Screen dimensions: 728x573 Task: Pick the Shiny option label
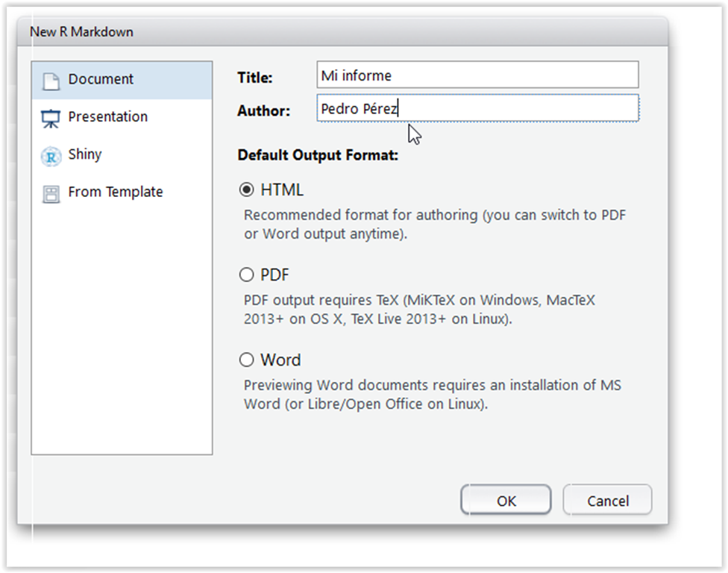(x=85, y=154)
